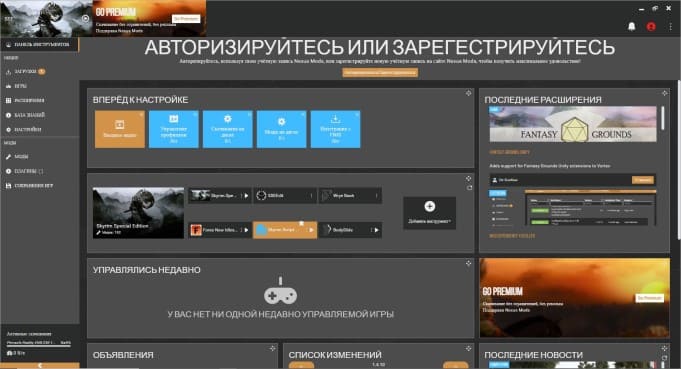Screen dimensions: 681x369
Task: Run the Forza New Idles (FNIS) tool
Action: [246, 230]
